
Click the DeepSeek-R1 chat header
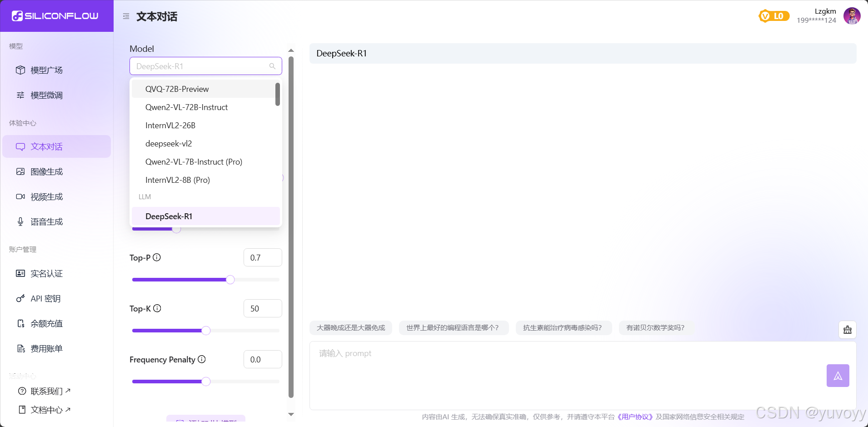click(x=583, y=53)
